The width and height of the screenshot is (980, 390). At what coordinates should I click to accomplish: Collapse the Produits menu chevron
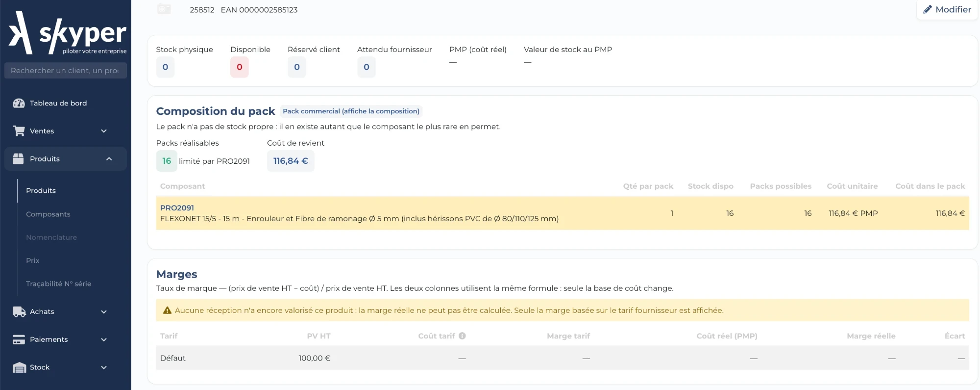tap(109, 159)
